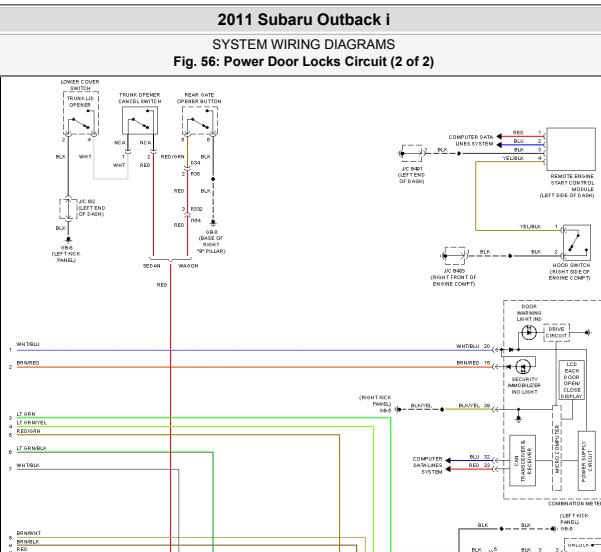This screenshot has width=601, height=552.
Task: Click the "HOOD SWITCH" label
Action: click(571, 265)
